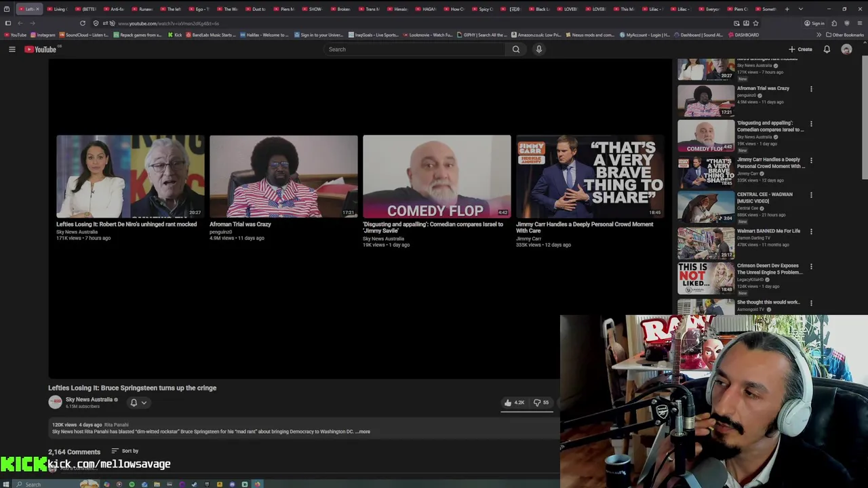Open the DASHBOARD bookmark

[743, 35]
